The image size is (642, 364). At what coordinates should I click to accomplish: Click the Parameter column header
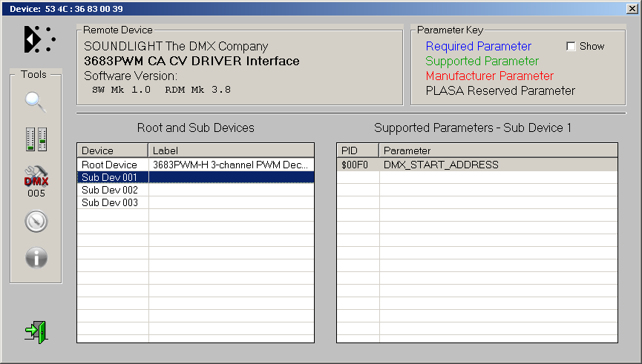click(497, 150)
